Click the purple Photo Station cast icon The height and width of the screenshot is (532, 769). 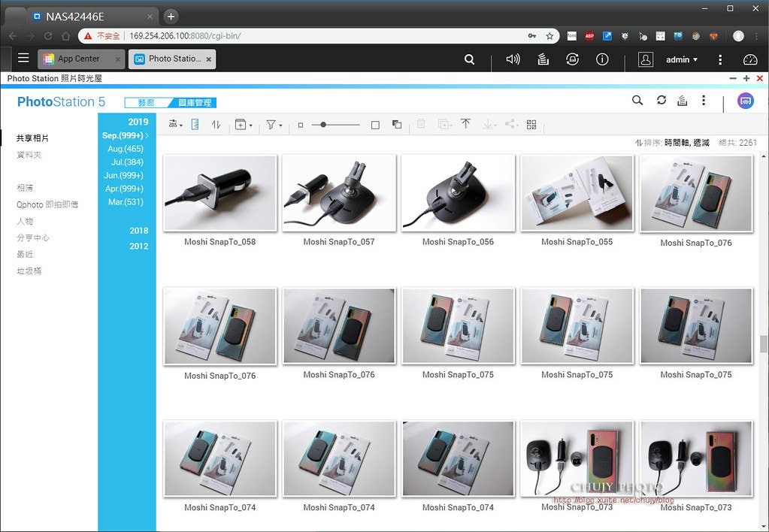746,101
